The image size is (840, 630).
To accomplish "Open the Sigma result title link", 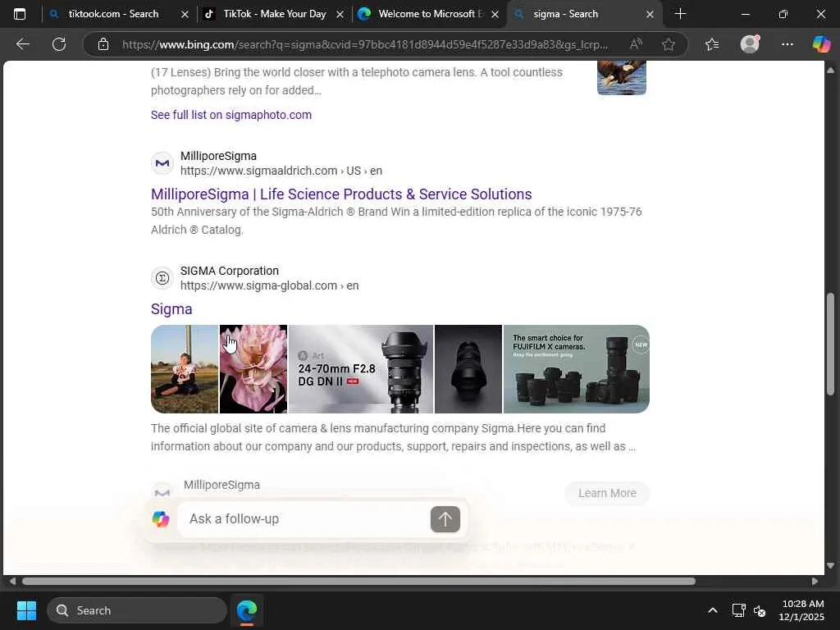I will 171,309.
